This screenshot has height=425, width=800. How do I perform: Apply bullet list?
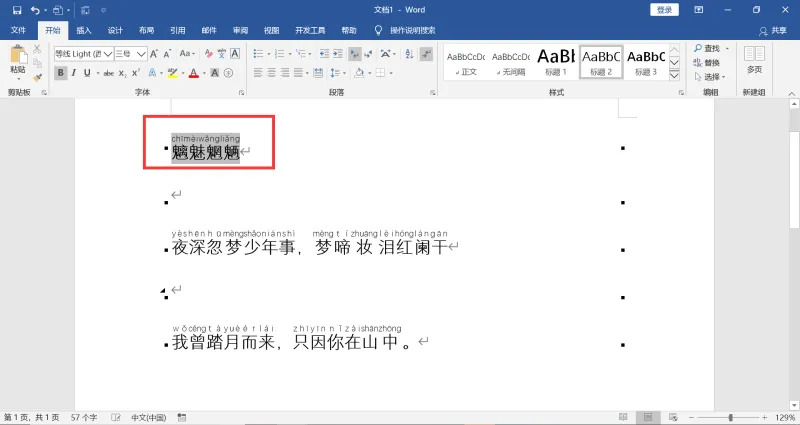258,54
